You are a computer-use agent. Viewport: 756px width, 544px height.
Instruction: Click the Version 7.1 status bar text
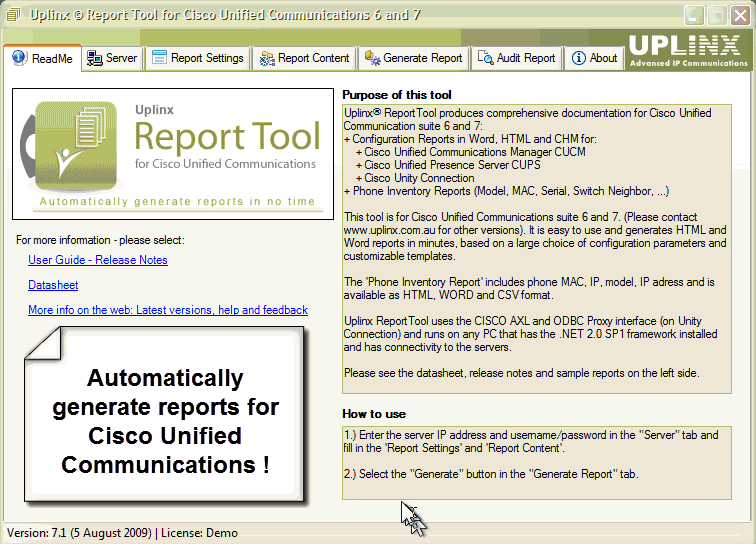pos(79,533)
